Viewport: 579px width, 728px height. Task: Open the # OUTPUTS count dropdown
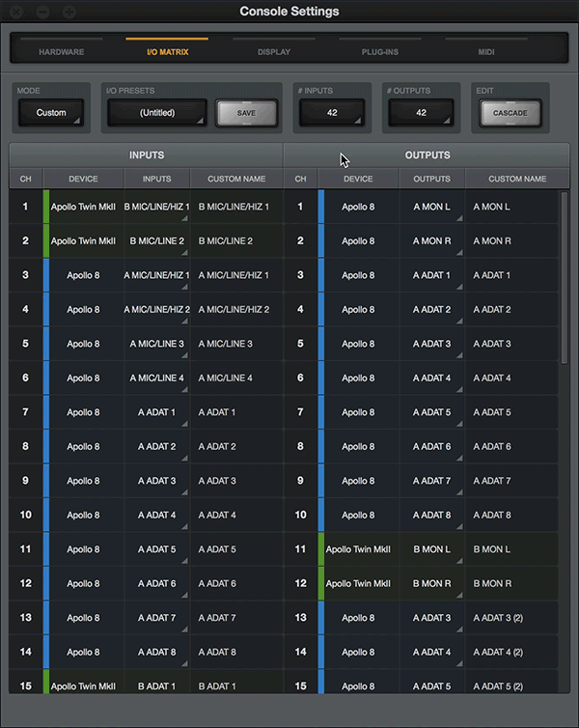click(421, 113)
